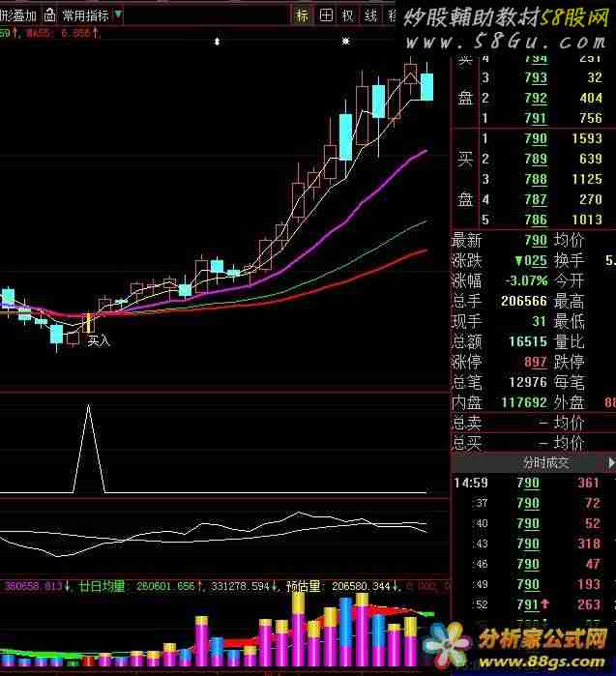Click the 总额 value 16515
This screenshot has height=676, width=616.
click(x=528, y=341)
